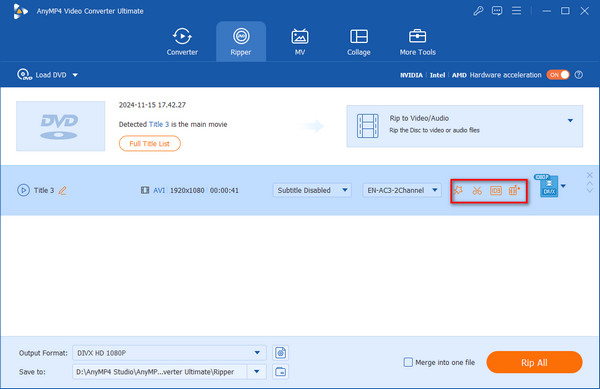Check Merge into one file

(408, 362)
